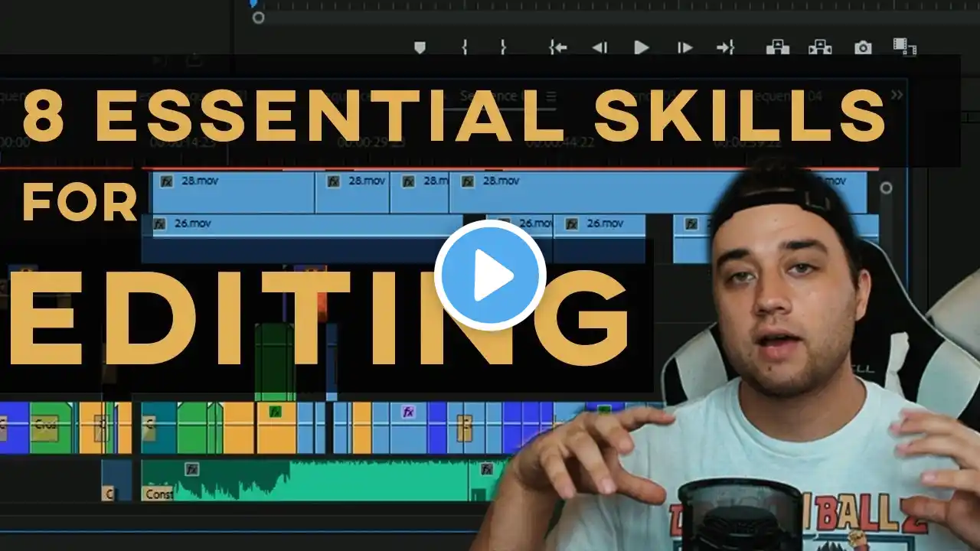Click the timeline vertical scroll round handle
This screenshot has height=551, width=980.
887,187
